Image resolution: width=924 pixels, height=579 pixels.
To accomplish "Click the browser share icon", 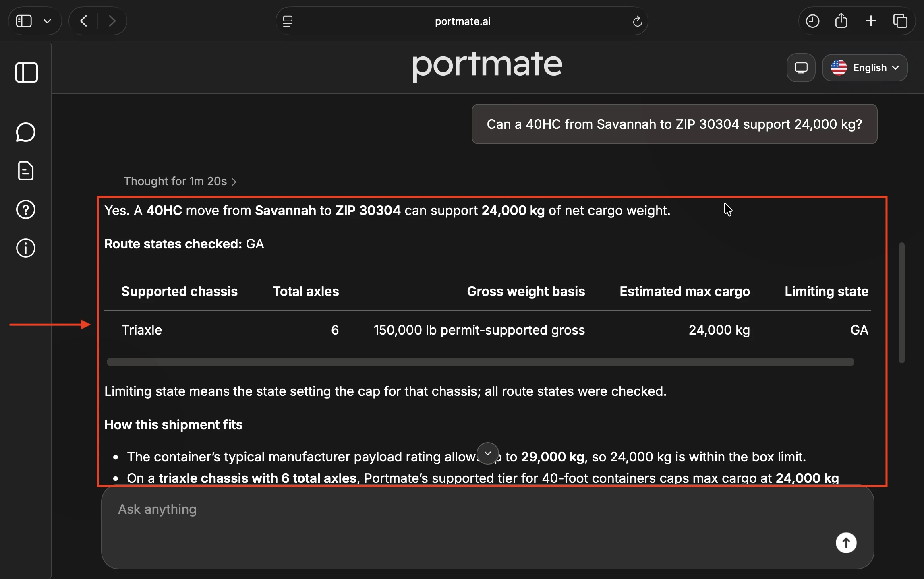I will (x=841, y=21).
